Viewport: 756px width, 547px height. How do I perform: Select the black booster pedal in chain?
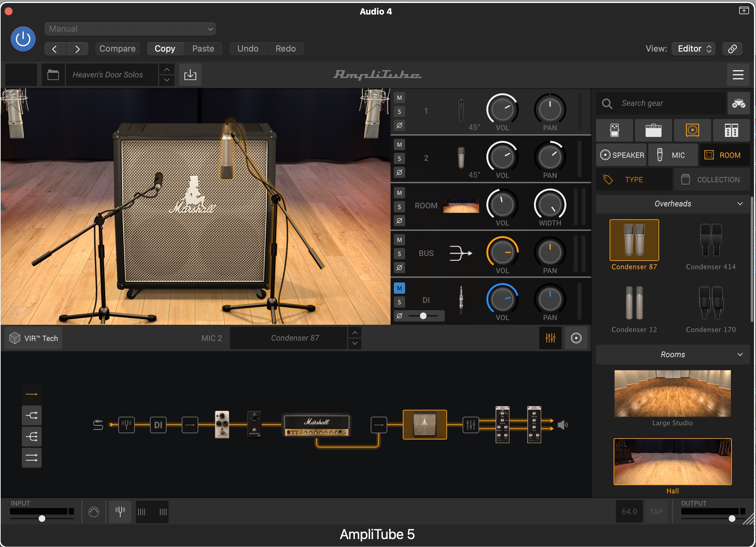click(254, 424)
